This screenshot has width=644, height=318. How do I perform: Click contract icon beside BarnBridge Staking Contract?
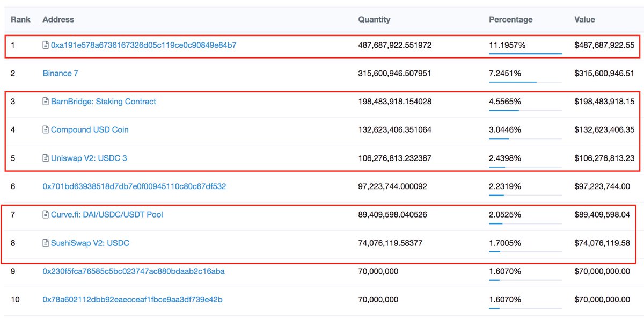[46, 102]
